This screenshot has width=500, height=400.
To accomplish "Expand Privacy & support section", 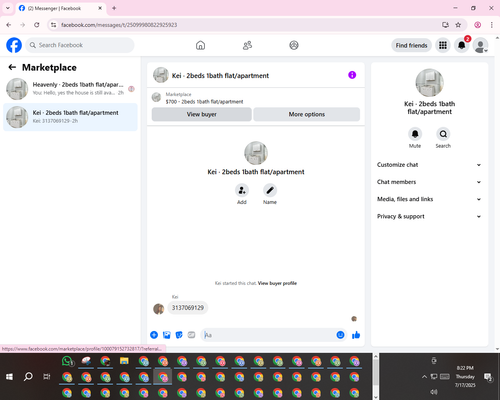I will tap(429, 217).
